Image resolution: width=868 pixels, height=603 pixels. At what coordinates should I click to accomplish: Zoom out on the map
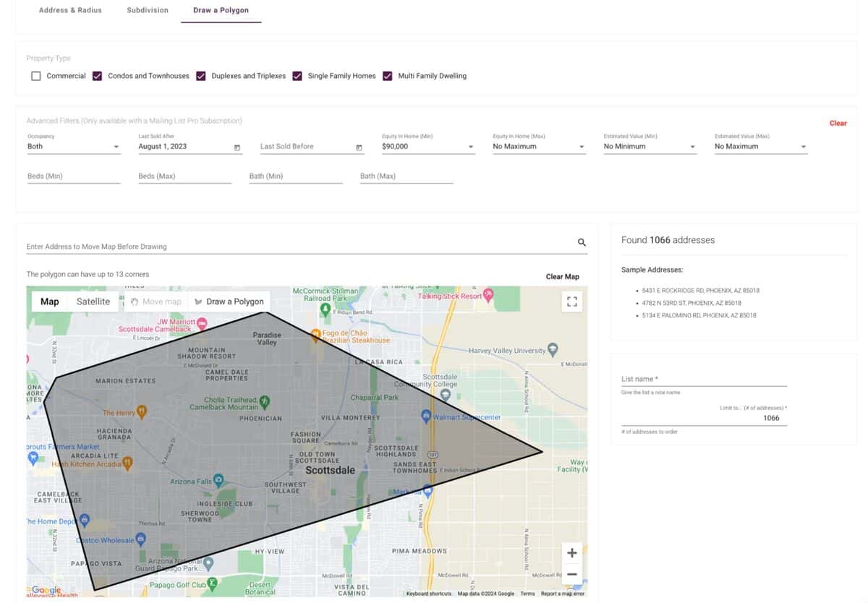(x=571, y=574)
